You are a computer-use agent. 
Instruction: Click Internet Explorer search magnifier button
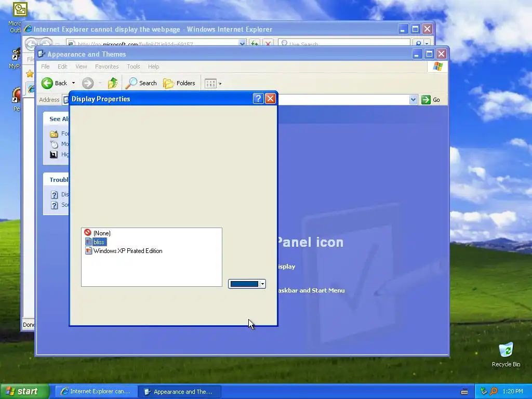coord(418,43)
